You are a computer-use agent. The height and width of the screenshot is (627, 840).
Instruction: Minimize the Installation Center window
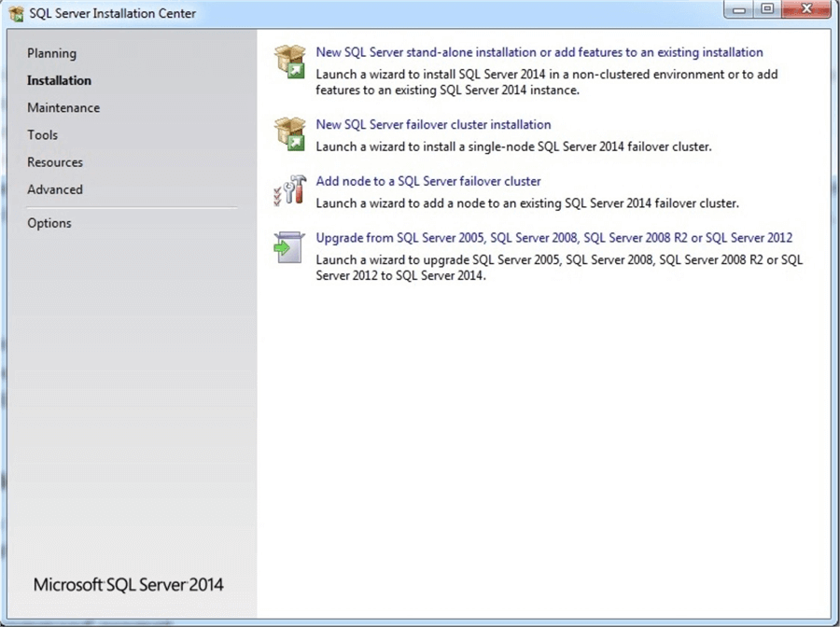click(740, 9)
